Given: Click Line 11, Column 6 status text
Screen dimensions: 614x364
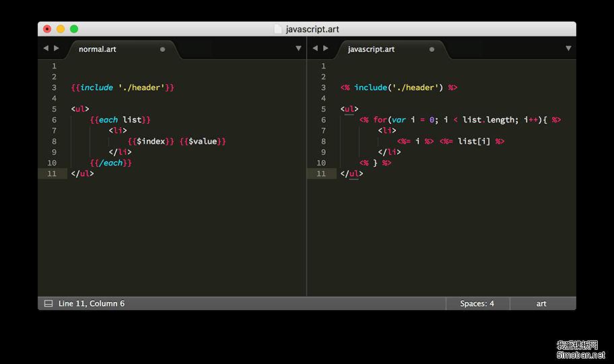Looking at the screenshot, I should pyautogui.click(x=92, y=303).
